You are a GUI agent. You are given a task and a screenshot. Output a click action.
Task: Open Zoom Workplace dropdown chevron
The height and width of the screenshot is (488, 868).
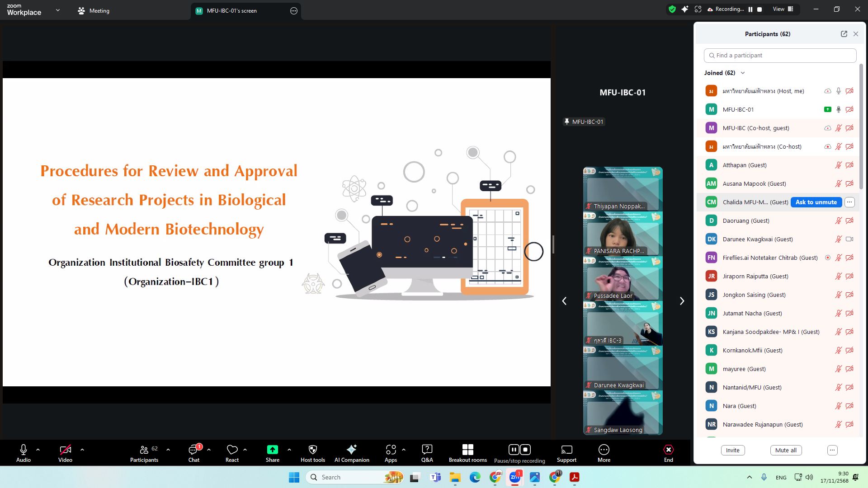click(x=57, y=10)
